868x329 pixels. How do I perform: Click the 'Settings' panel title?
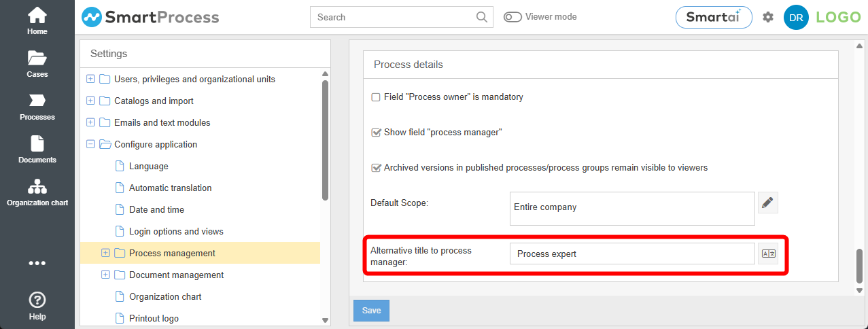pyautogui.click(x=109, y=53)
